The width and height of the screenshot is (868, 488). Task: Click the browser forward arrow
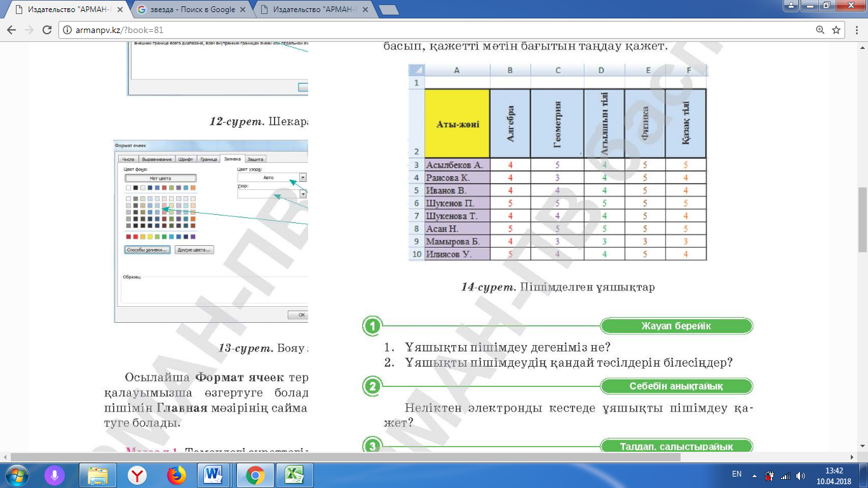coord(29,30)
